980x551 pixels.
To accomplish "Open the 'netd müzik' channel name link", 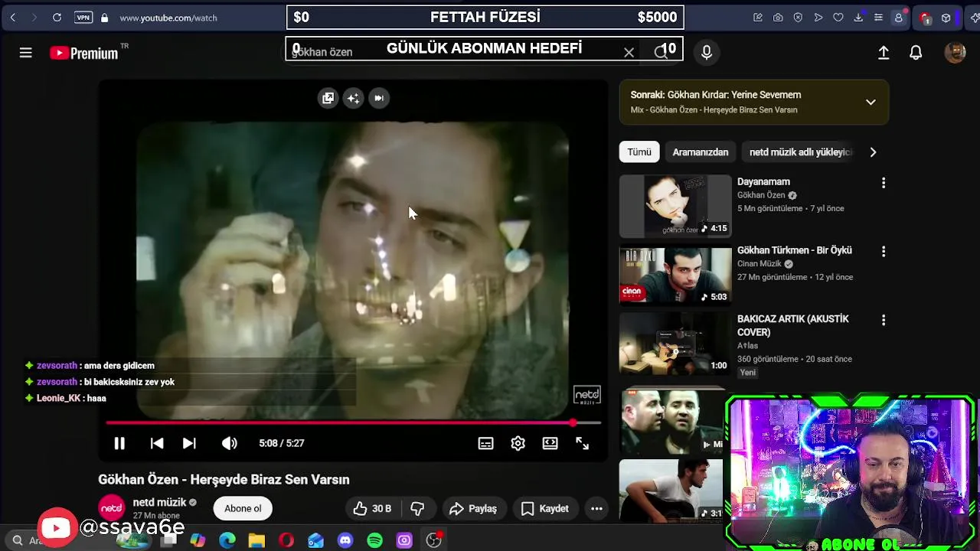I will pos(159,502).
